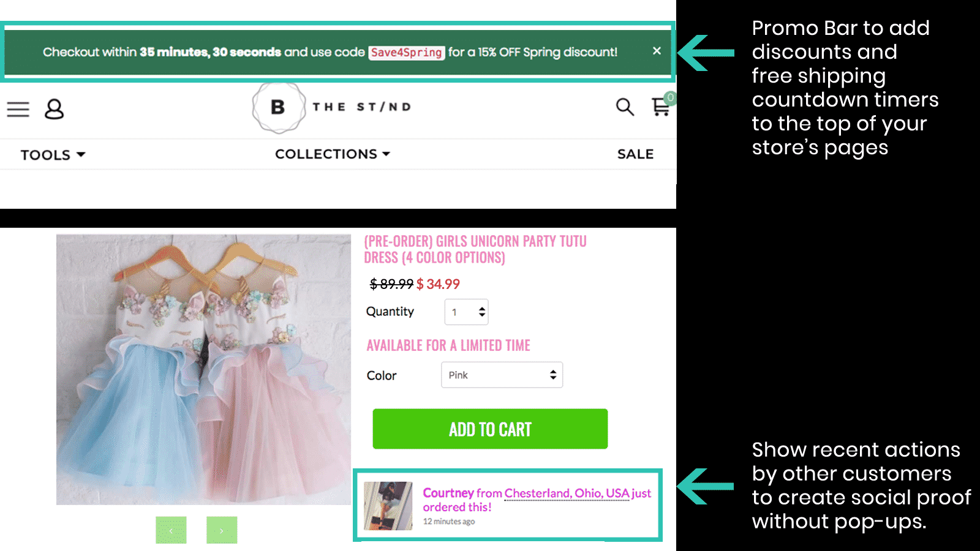Click the Chesterland, Ohio, USA link
The height and width of the screenshot is (551, 980).
[x=567, y=493]
